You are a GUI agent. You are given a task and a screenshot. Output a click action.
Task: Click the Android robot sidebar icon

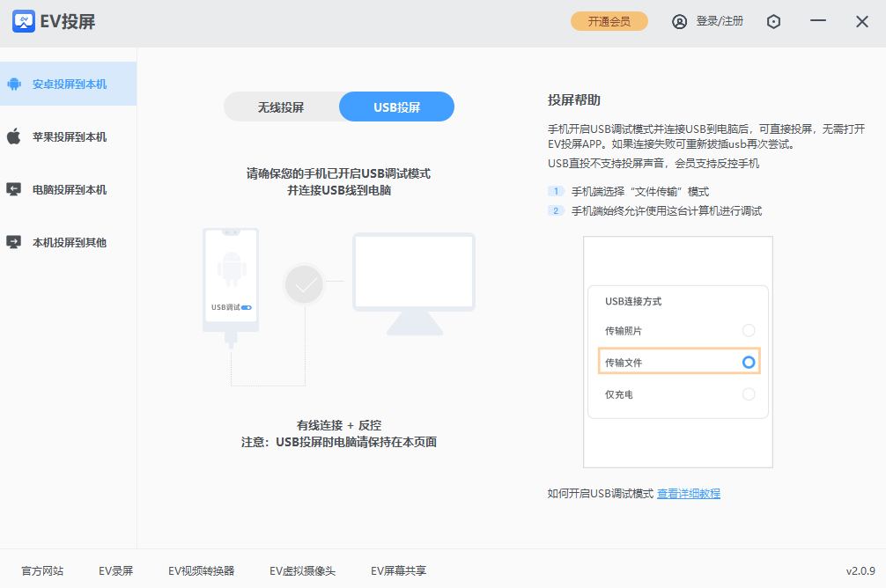coord(14,85)
